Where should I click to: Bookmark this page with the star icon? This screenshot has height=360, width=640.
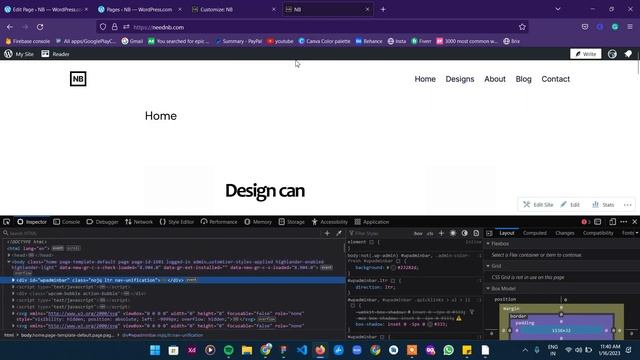pyautogui.click(x=522, y=27)
